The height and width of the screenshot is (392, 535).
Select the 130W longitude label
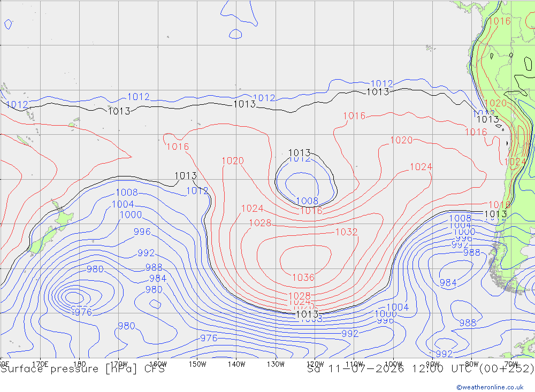coord(276,364)
